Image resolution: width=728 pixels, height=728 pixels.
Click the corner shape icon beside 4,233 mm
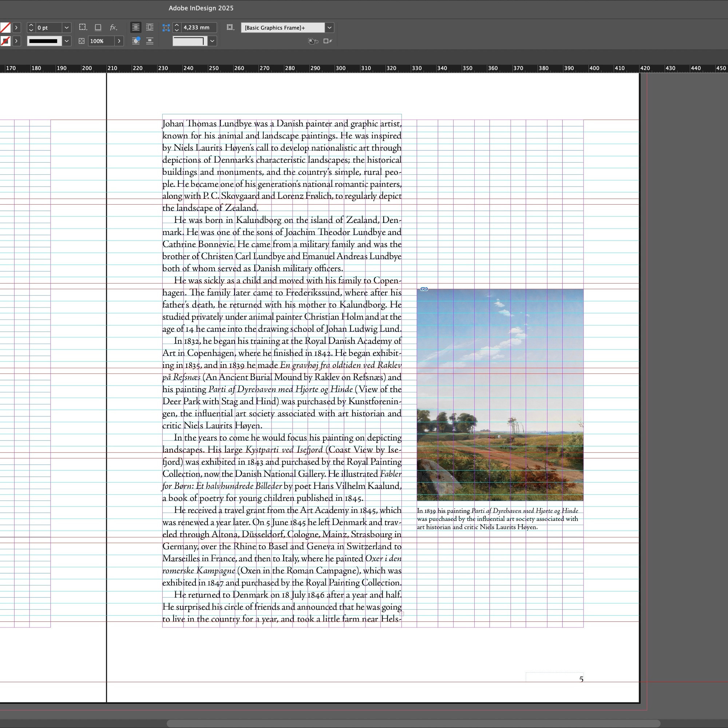[x=166, y=28]
